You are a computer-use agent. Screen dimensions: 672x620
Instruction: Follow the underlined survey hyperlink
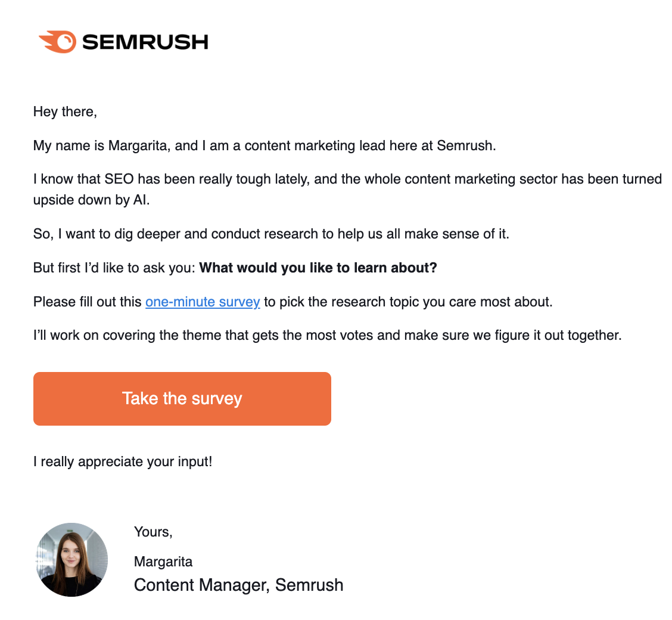(203, 302)
